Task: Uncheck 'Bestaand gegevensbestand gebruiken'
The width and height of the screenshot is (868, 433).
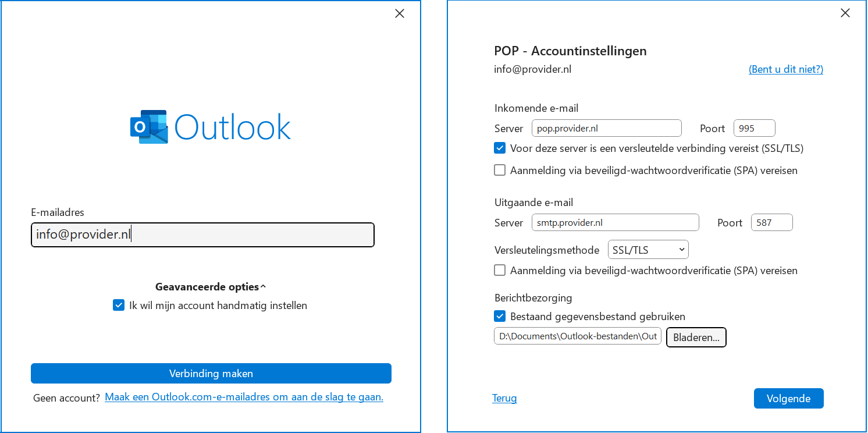Action: point(500,316)
